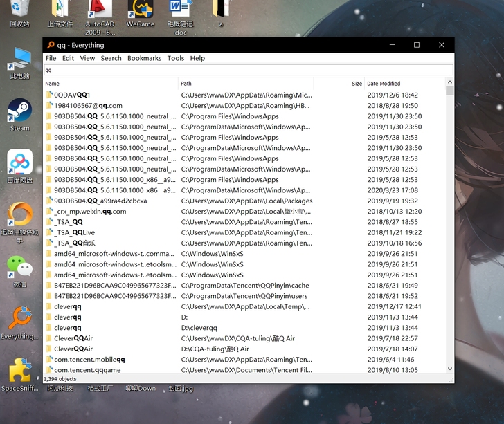This screenshot has height=424, width=504.
Task: Click the date 2019/6/4 11:46
Action: tap(391, 359)
